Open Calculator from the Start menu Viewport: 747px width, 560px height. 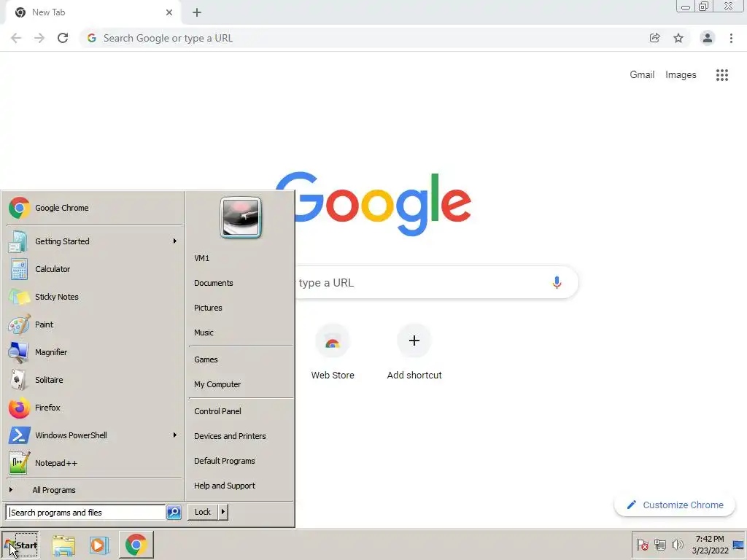94,269
